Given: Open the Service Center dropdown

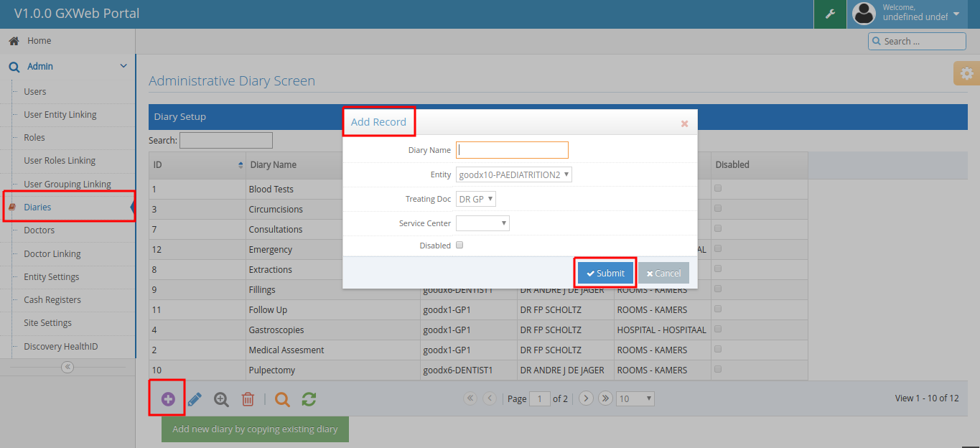Looking at the screenshot, I should [482, 223].
